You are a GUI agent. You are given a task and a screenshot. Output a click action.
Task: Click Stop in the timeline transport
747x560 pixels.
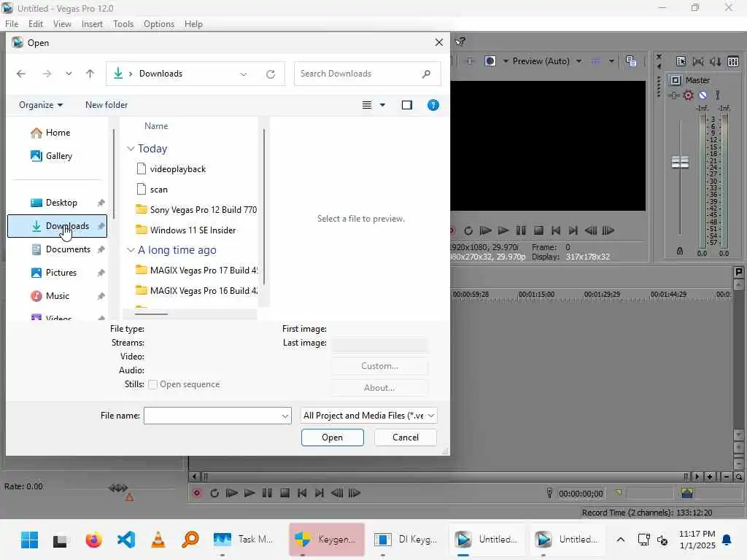click(285, 494)
